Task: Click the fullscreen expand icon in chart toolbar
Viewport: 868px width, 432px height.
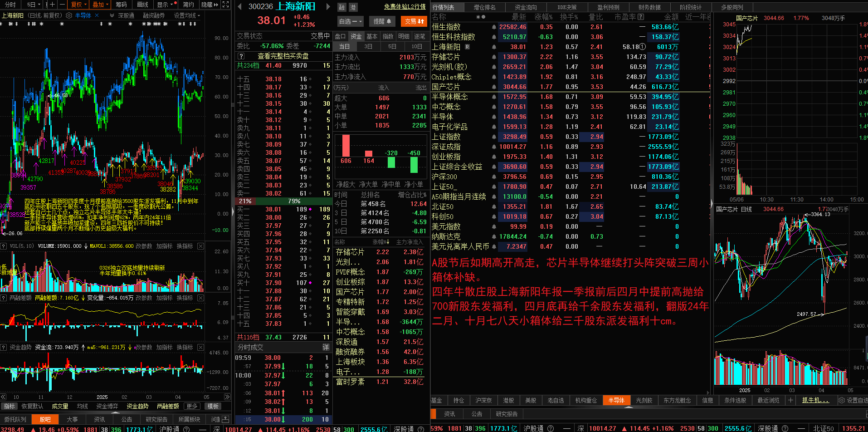Action: pos(227,5)
